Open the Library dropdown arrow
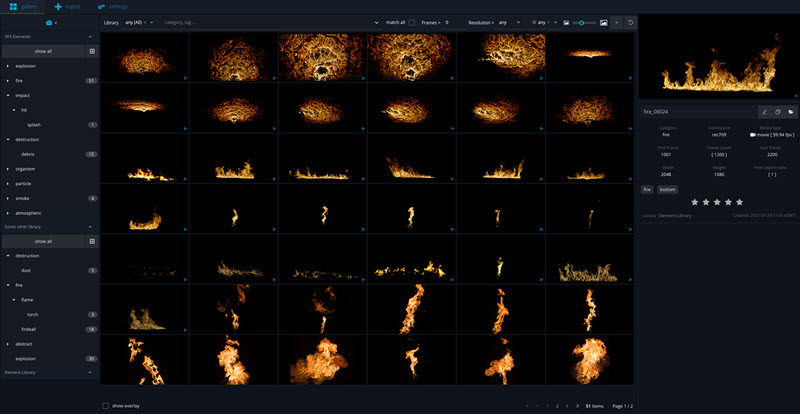 152,22
